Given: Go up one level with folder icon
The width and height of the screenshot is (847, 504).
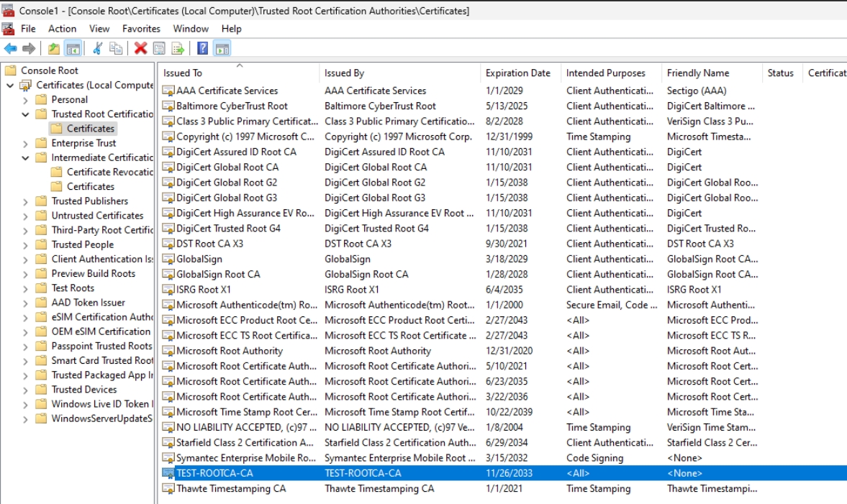Looking at the screenshot, I should coord(54,49).
